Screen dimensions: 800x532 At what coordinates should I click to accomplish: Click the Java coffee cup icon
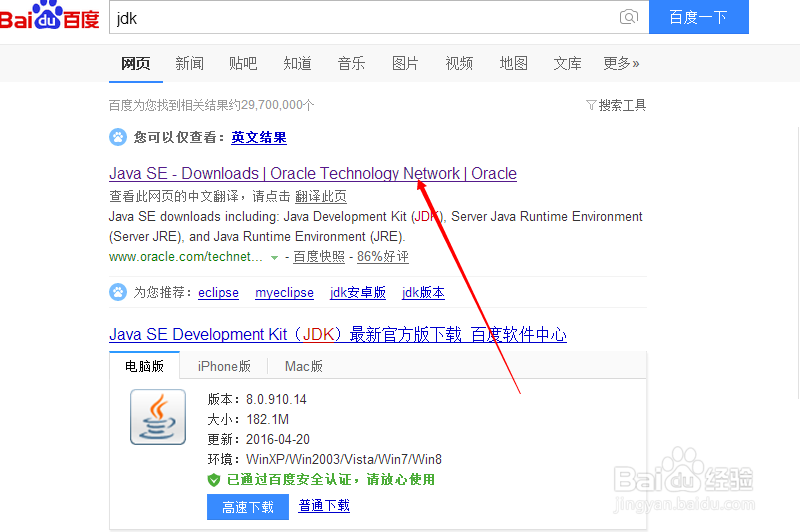pyautogui.click(x=158, y=417)
